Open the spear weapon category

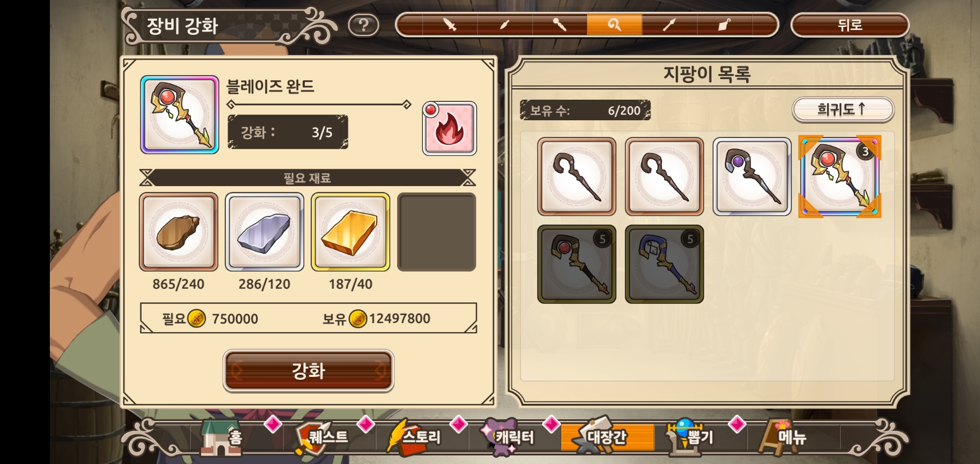(x=669, y=25)
